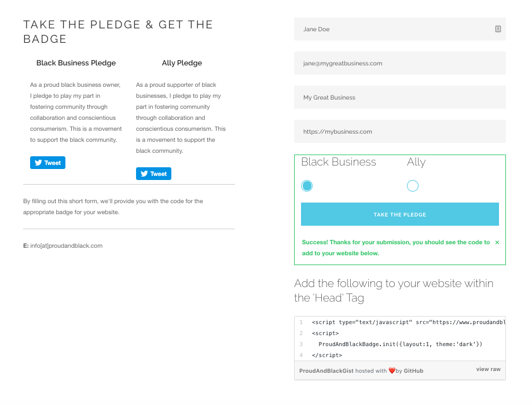Click the My Great Business name field
Image resolution: width=532 pixels, height=404 pixels.
point(399,97)
